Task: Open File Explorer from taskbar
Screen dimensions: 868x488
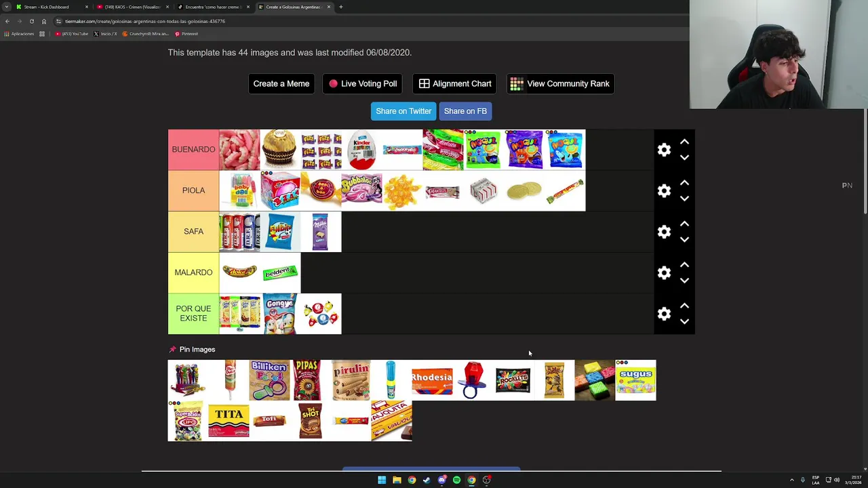Action: pyautogui.click(x=397, y=480)
